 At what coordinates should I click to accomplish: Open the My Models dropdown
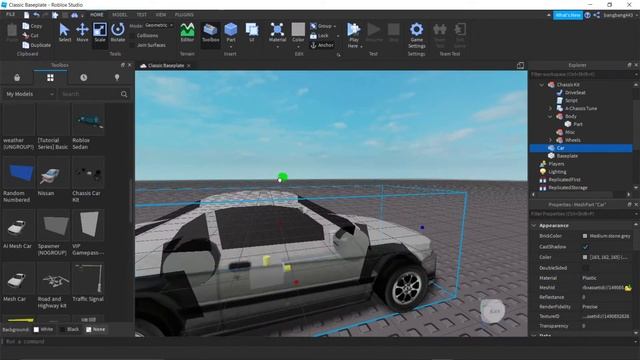[29, 94]
